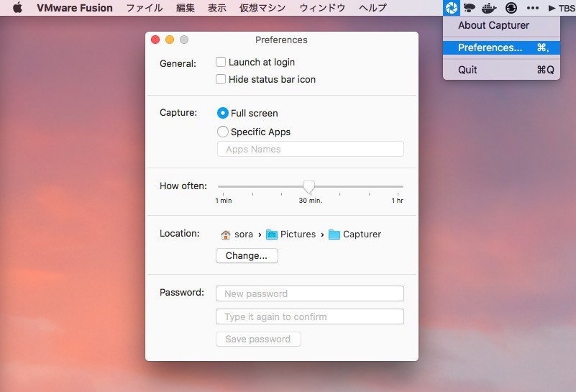Open the 表示 menu
Image resolution: width=576 pixels, height=392 pixels.
coord(217,8)
